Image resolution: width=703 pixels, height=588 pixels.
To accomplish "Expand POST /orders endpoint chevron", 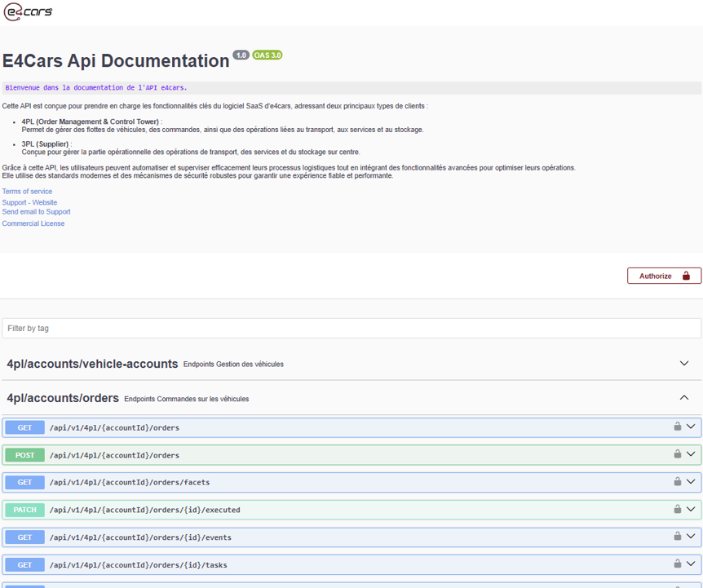I will tap(692, 454).
